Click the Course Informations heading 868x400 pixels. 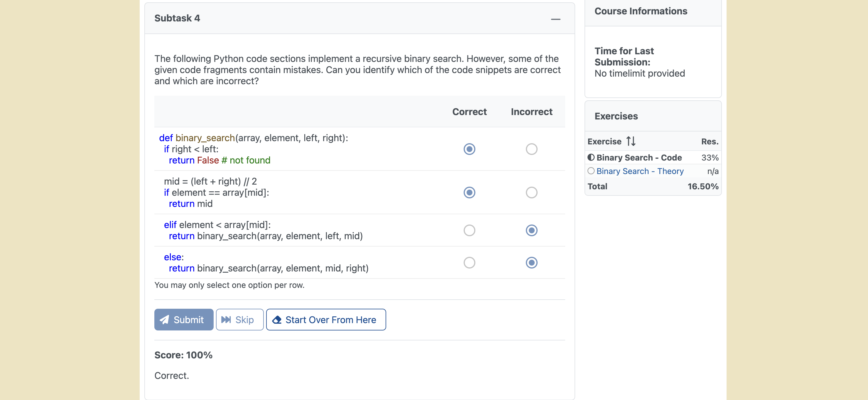[641, 11]
